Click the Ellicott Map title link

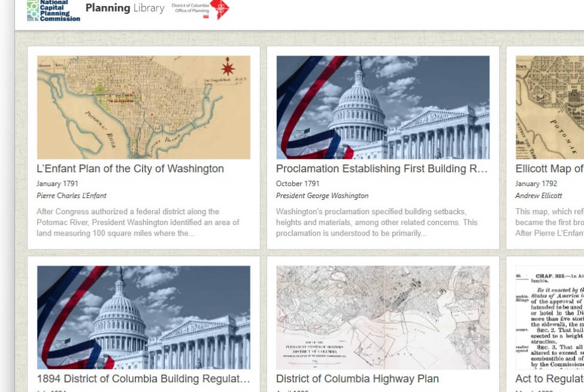tap(549, 169)
